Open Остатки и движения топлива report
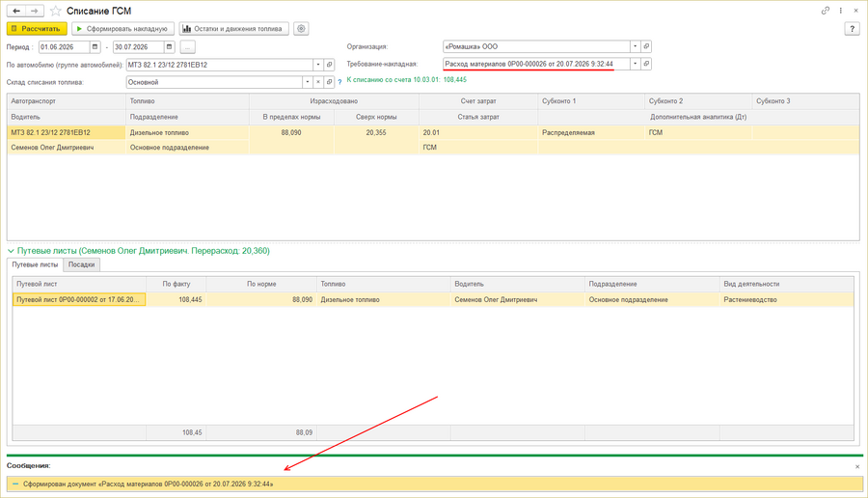Viewport: 868px width, 498px height. [x=233, y=29]
